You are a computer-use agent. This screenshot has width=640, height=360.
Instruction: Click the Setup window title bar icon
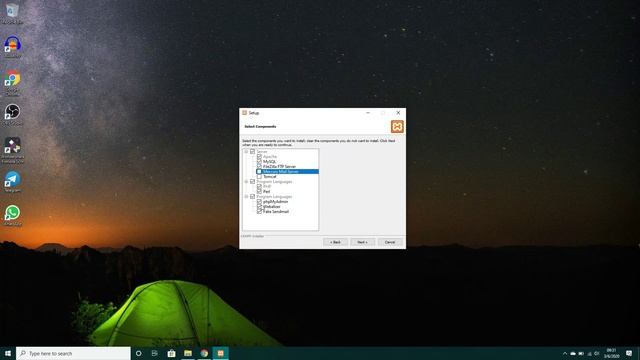[244, 113]
